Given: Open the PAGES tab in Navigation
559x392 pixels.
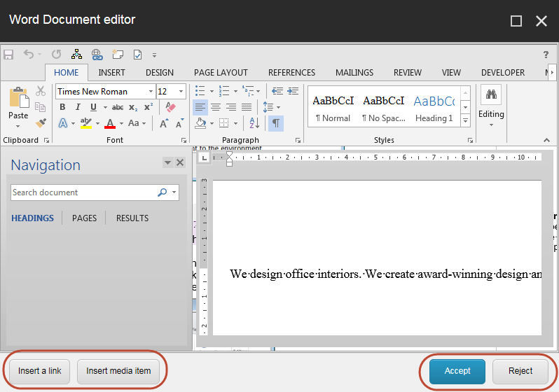Looking at the screenshot, I should coord(84,218).
